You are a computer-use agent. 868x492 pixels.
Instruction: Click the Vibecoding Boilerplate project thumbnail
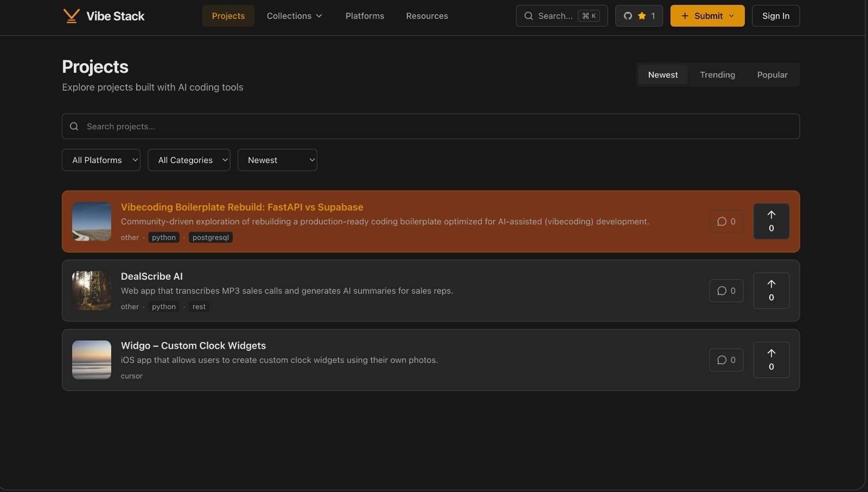pyautogui.click(x=92, y=222)
